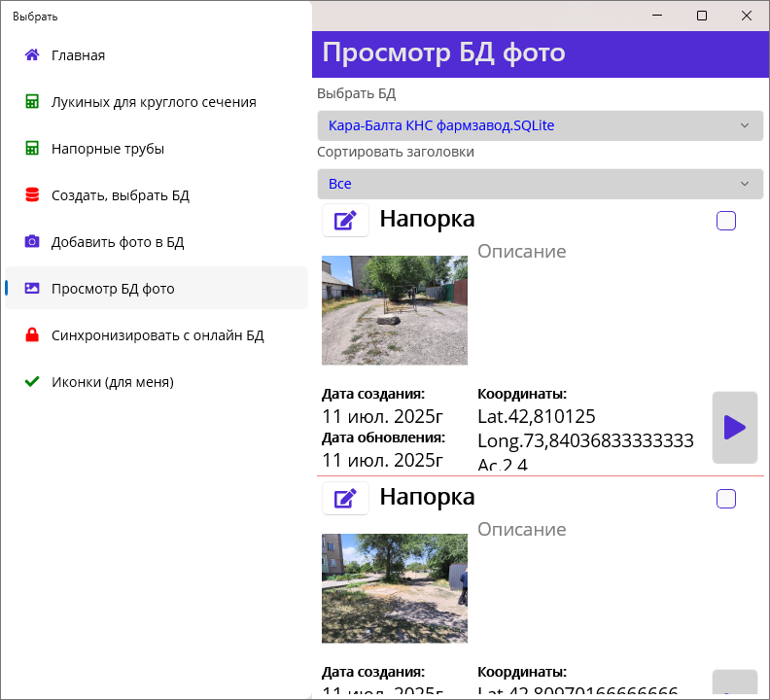Viewport: 770px width, 700px height.
Task: Tick the checkbox of the second Напорка record
Action: click(x=725, y=499)
